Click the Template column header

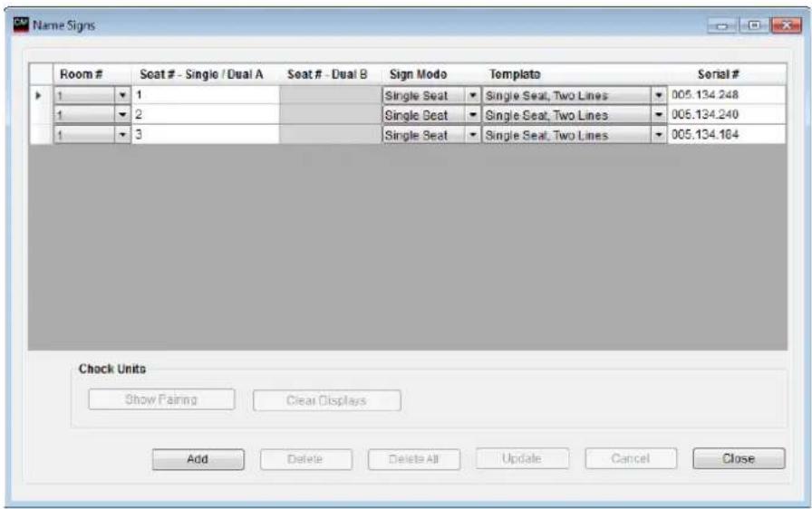[575, 74]
